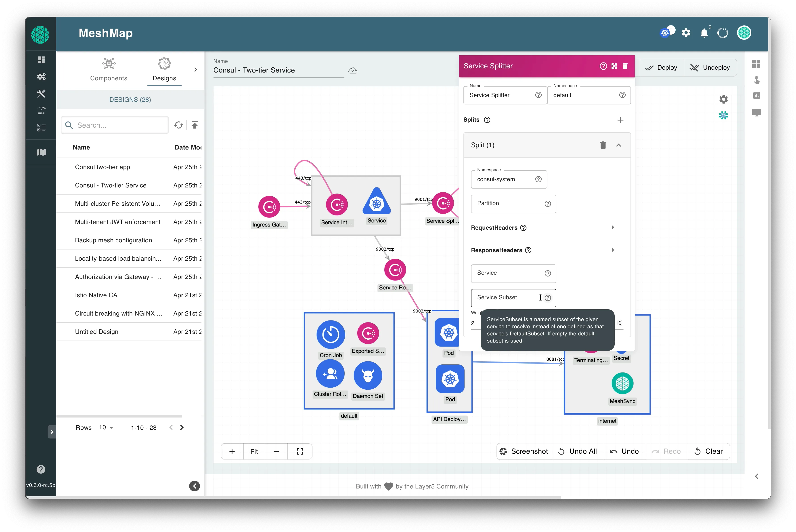This screenshot has width=796, height=532.
Task: Expand the RequestHeaders section
Action: 613,227
